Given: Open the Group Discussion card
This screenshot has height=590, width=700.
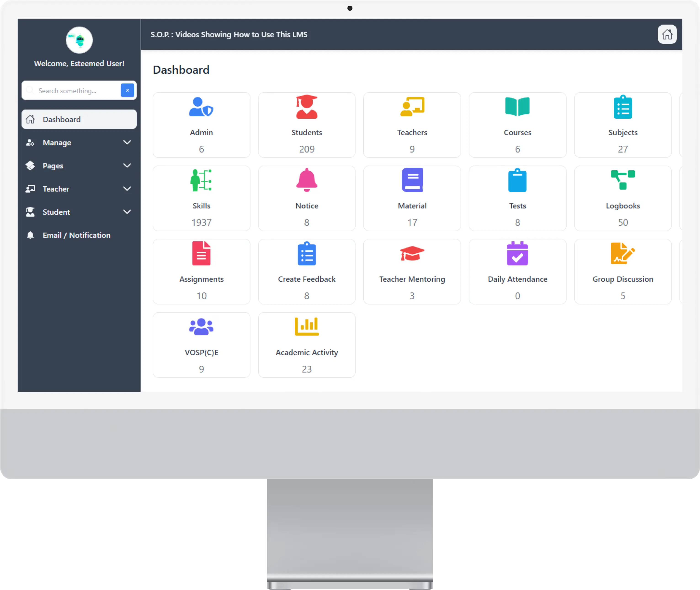Looking at the screenshot, I should 623,272.
